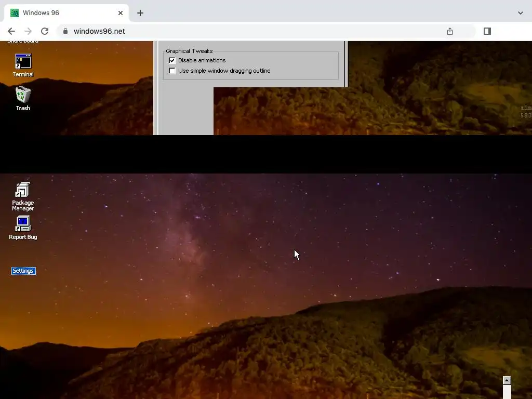Click the scrollbar up arrow
The image size is (532, 399).
(x=507, y=380)
